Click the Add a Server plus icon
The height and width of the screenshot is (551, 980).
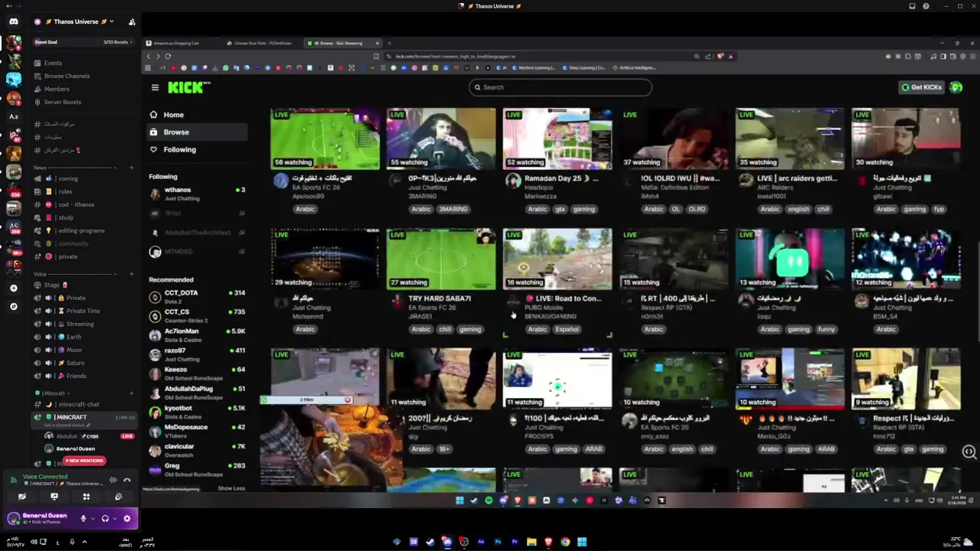tap(13, 289)
